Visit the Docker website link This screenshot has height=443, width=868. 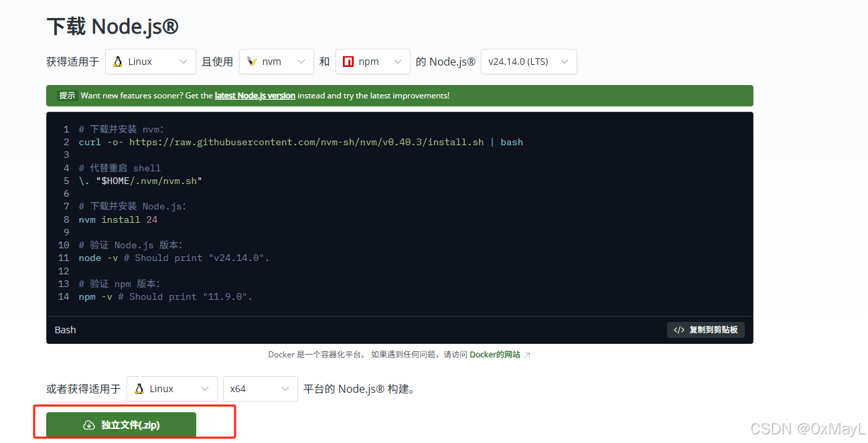495,355
